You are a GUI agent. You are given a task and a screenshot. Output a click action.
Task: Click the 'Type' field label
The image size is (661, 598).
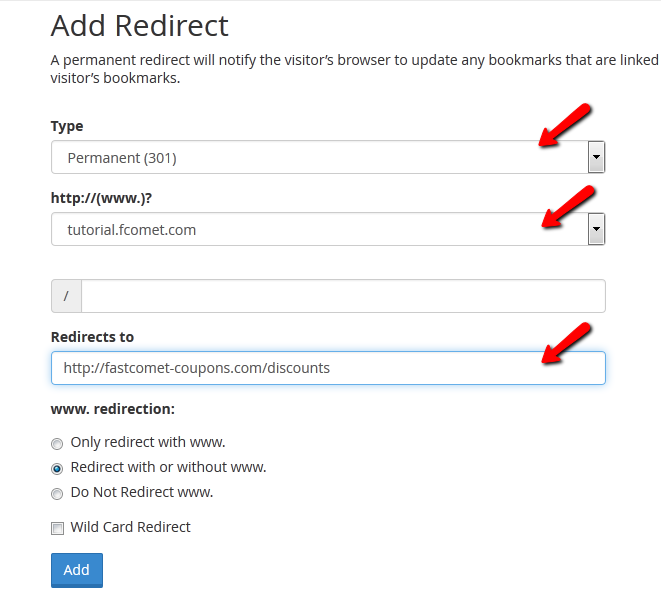(67, 126)
